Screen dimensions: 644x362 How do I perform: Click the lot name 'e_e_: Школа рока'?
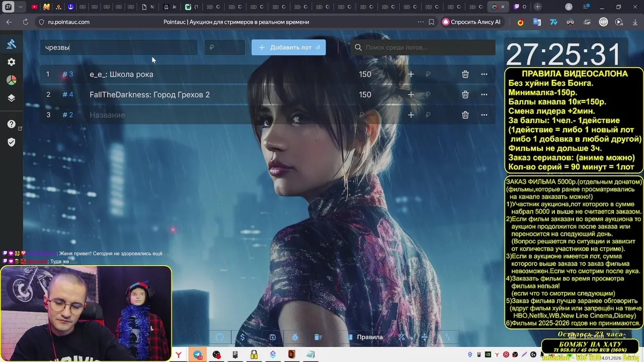[x=121, y=74]
